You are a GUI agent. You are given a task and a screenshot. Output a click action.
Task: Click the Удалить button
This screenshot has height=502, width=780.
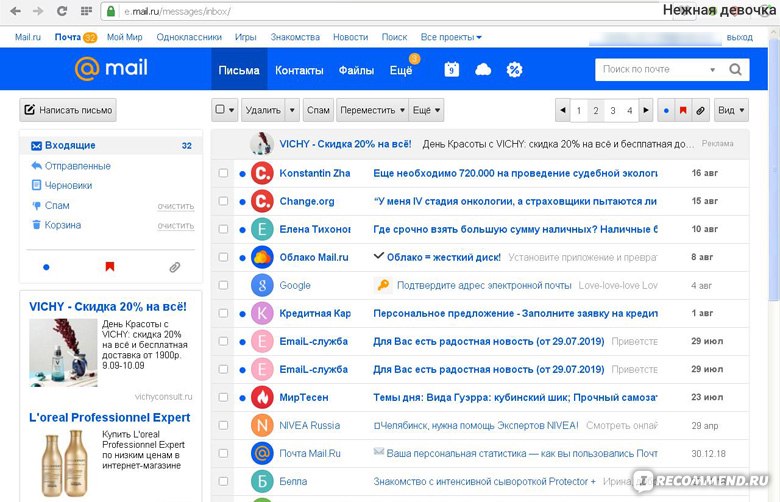(263, 110)
